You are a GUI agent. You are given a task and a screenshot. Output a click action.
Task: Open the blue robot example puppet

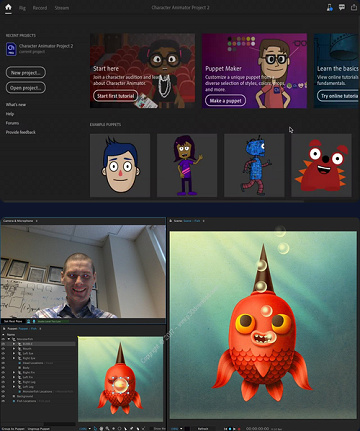pos(254,165)
